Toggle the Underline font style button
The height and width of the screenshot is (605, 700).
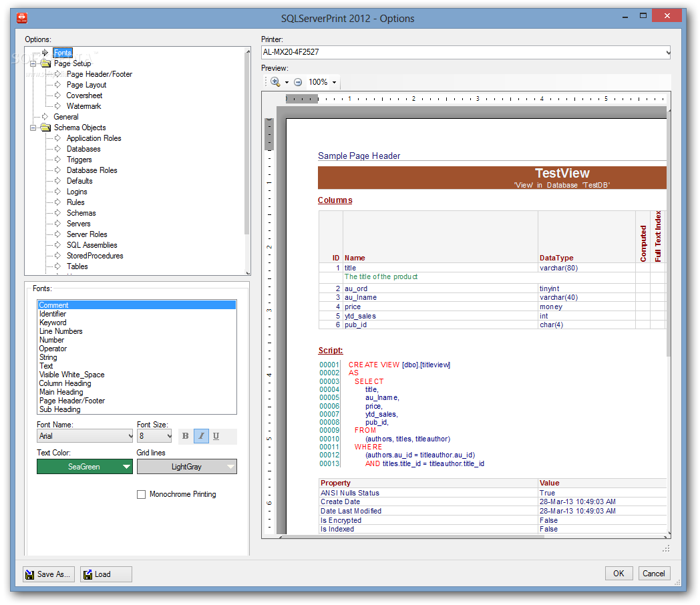click(216, 436)
